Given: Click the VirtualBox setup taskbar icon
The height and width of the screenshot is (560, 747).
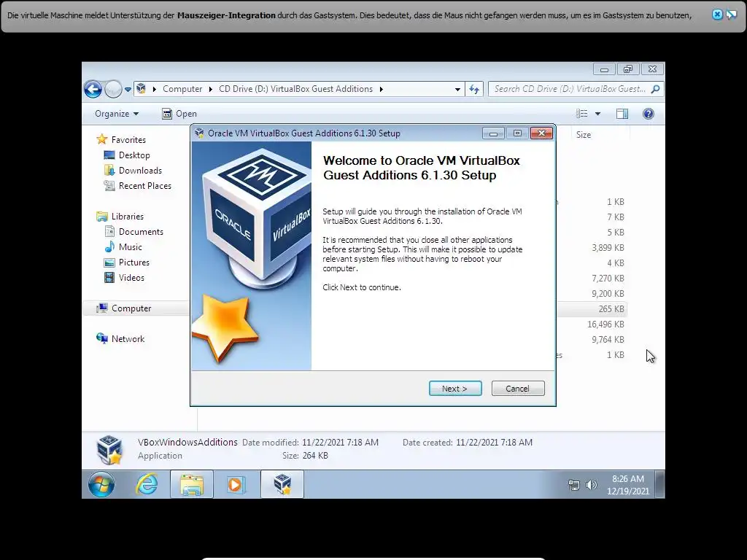Looking at the screenshot, I should tap(282, 485).
